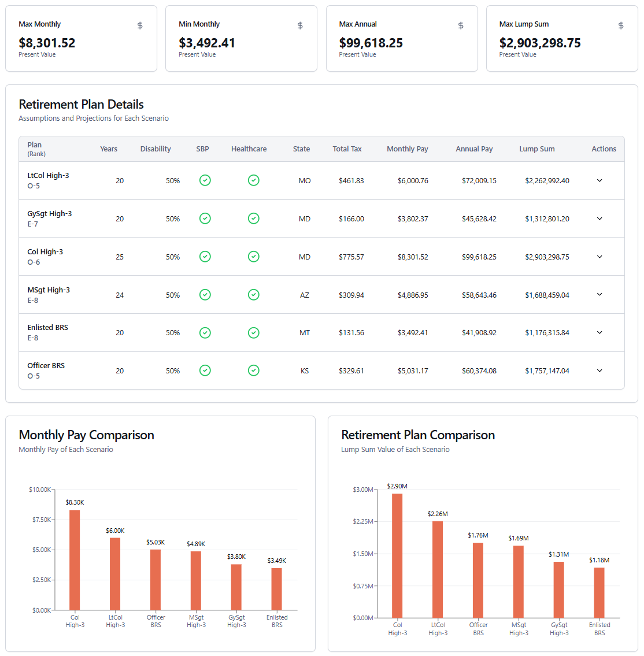This screenshot has width=644, height=656.
Task: Click the $8,301.52 Max Monthly value
Action: [47, 43]
